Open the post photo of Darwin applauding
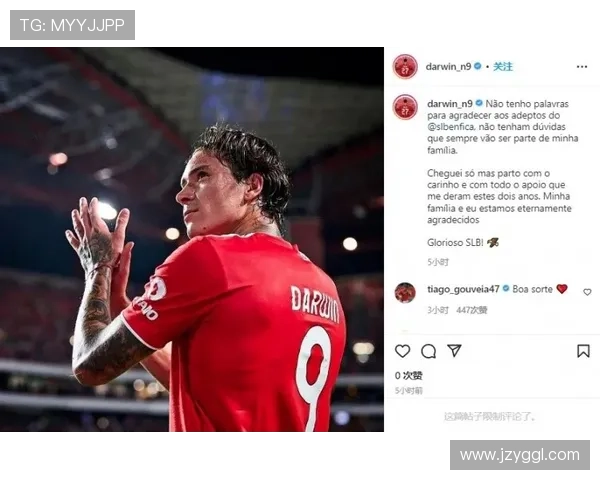This screenshot has height=480, width=600. pos(192,240)
